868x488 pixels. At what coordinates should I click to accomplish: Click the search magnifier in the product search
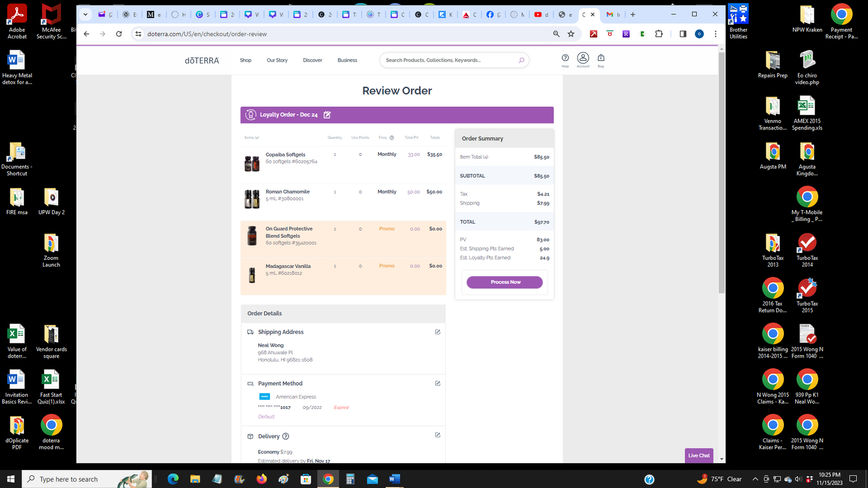tap(521, 60)
